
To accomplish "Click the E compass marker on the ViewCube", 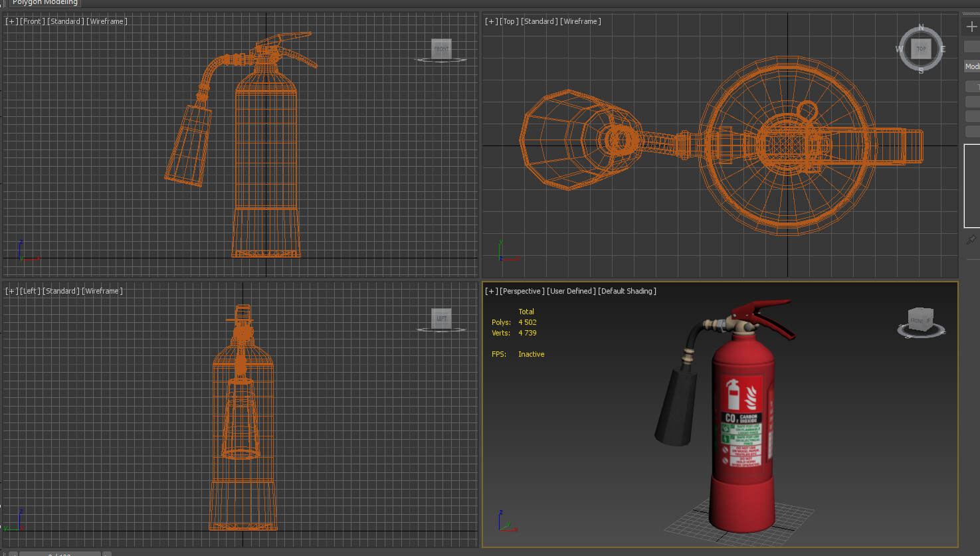I will click(942, 49).
